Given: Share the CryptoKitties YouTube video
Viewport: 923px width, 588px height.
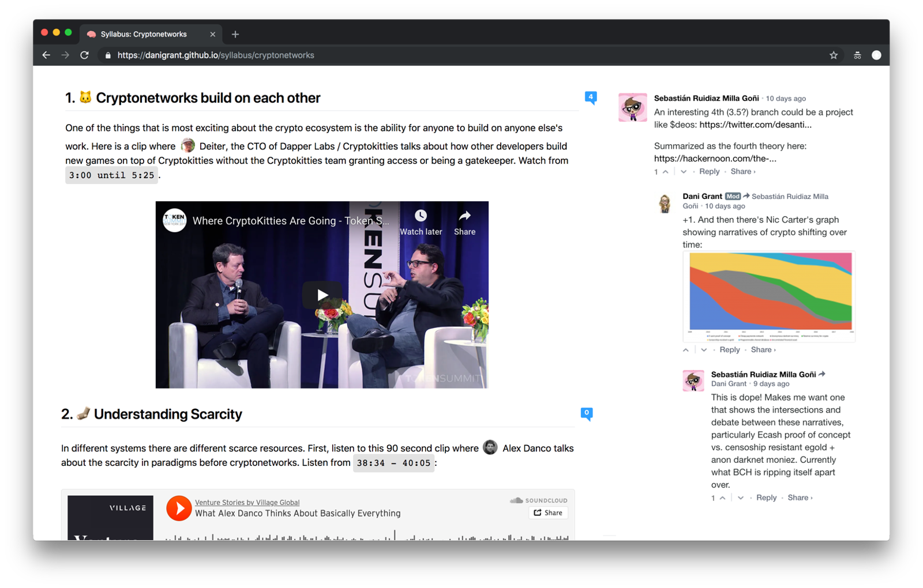Looking at the screenshot, I should [x=464, y=223].
